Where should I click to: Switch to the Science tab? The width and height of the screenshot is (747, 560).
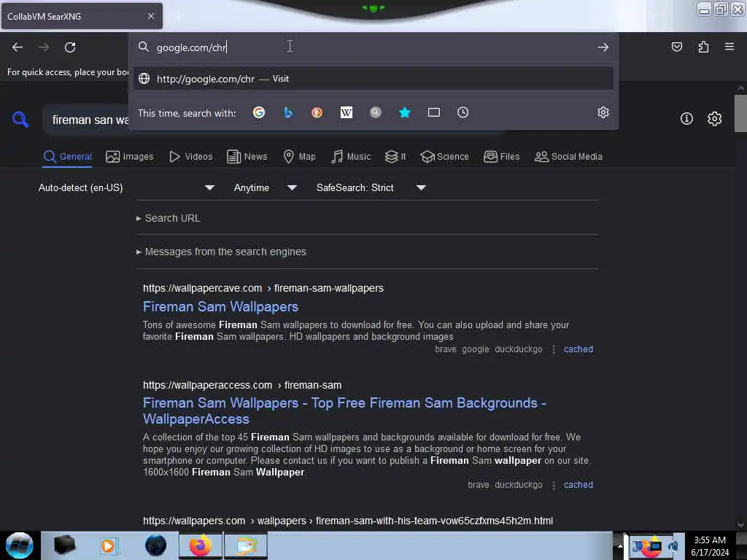point(445,157)
